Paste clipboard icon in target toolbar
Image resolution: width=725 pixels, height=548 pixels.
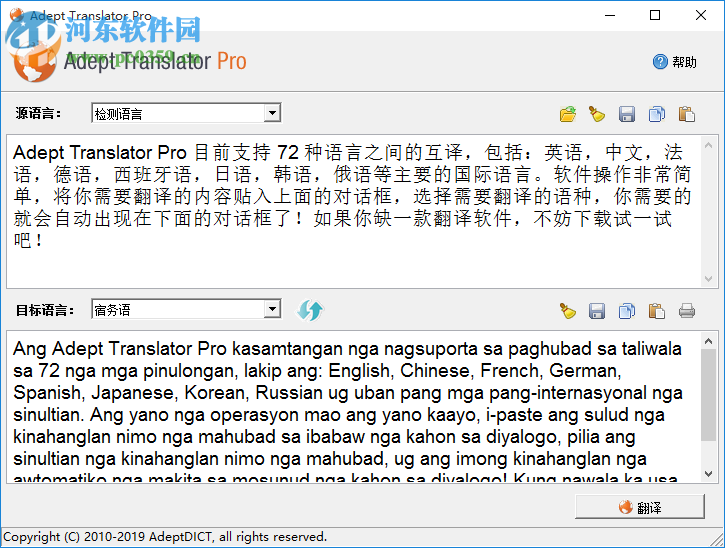click(657, 311)
